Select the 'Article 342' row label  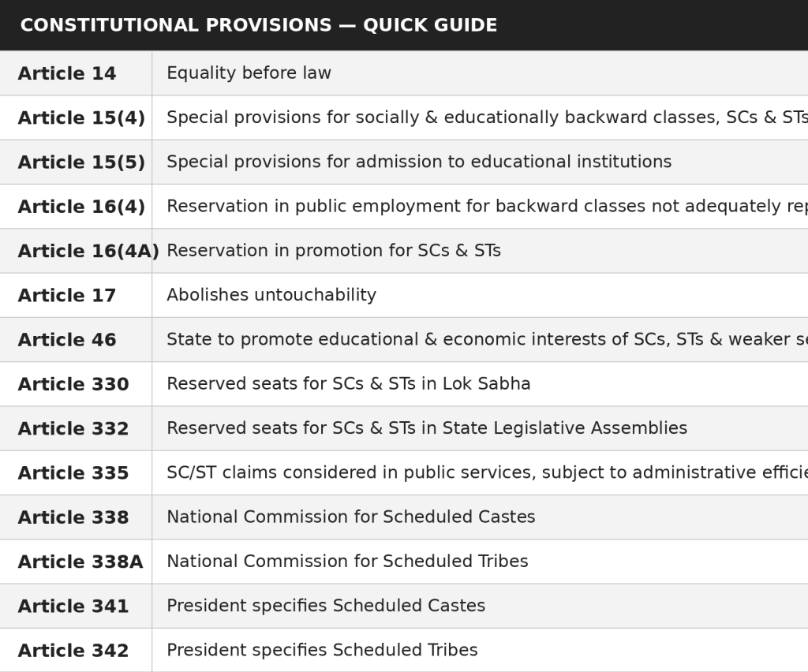coord(73,651)
